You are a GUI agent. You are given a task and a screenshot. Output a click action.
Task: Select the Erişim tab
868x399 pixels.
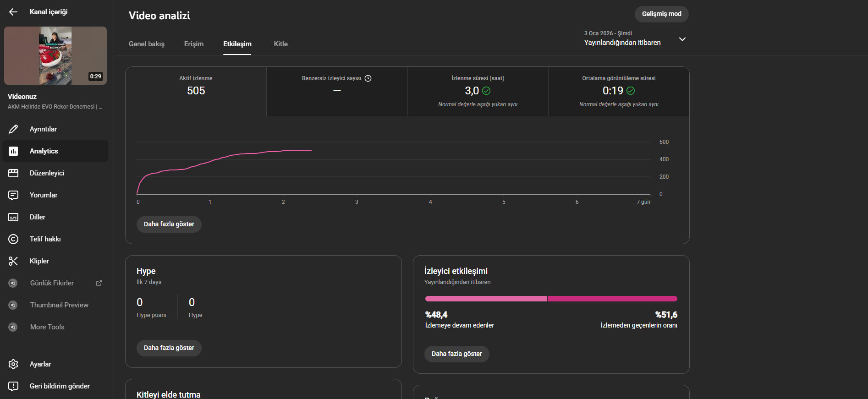[x=194, y=44]
